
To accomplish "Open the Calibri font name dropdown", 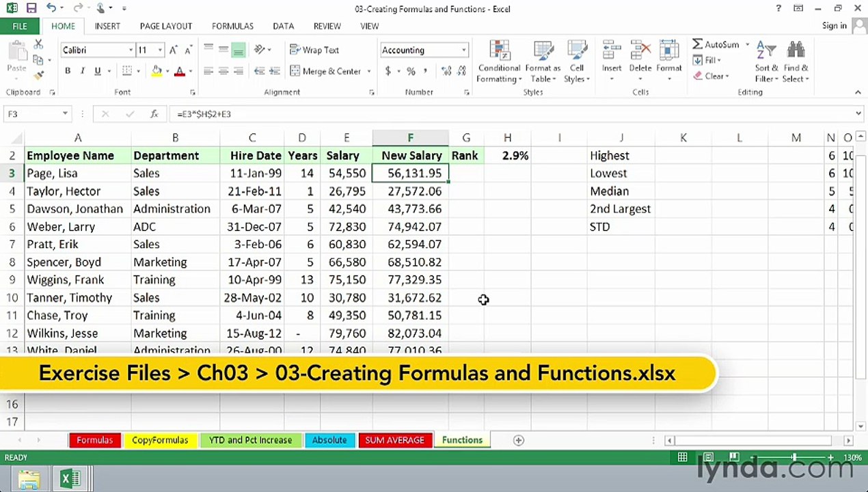I will point(131,50).
